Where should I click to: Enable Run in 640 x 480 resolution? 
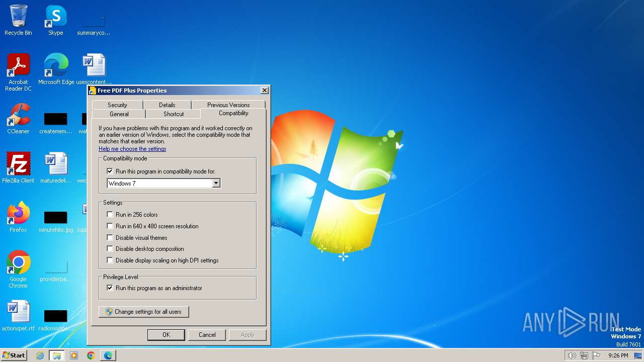[110, 226]
